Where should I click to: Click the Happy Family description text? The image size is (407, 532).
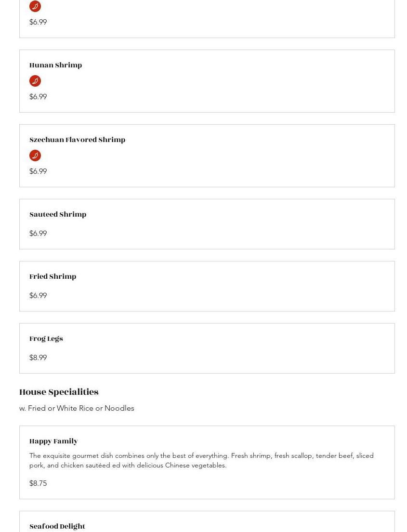201,460
